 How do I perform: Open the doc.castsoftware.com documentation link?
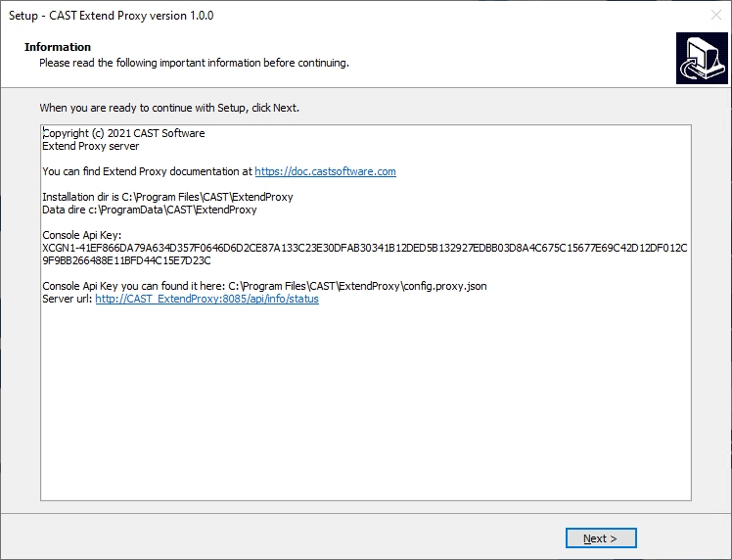pyautogui.click(x=325, y=171)
